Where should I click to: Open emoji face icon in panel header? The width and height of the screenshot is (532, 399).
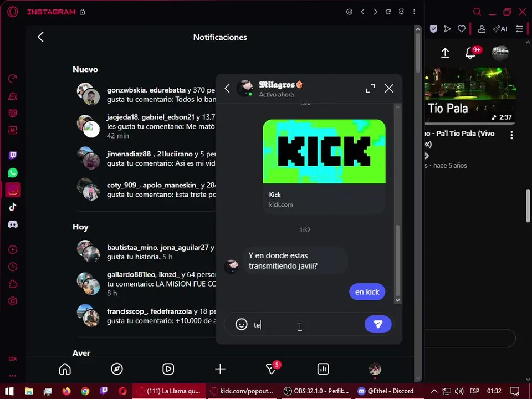(349, 12)
